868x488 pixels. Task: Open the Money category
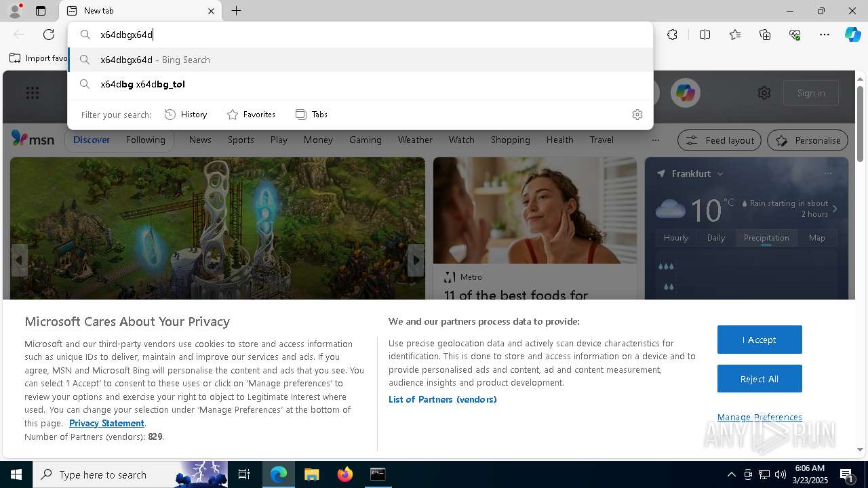(318, 140)
